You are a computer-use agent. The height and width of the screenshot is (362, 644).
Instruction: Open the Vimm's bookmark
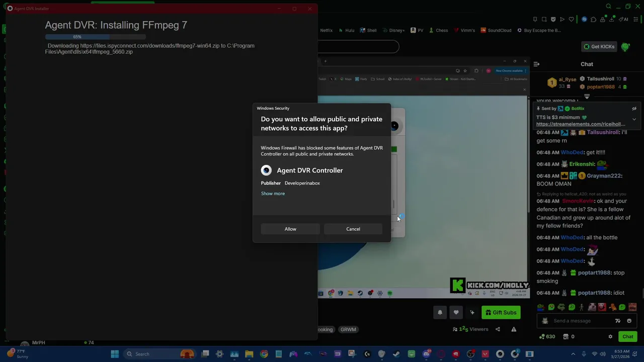(464, 30)
